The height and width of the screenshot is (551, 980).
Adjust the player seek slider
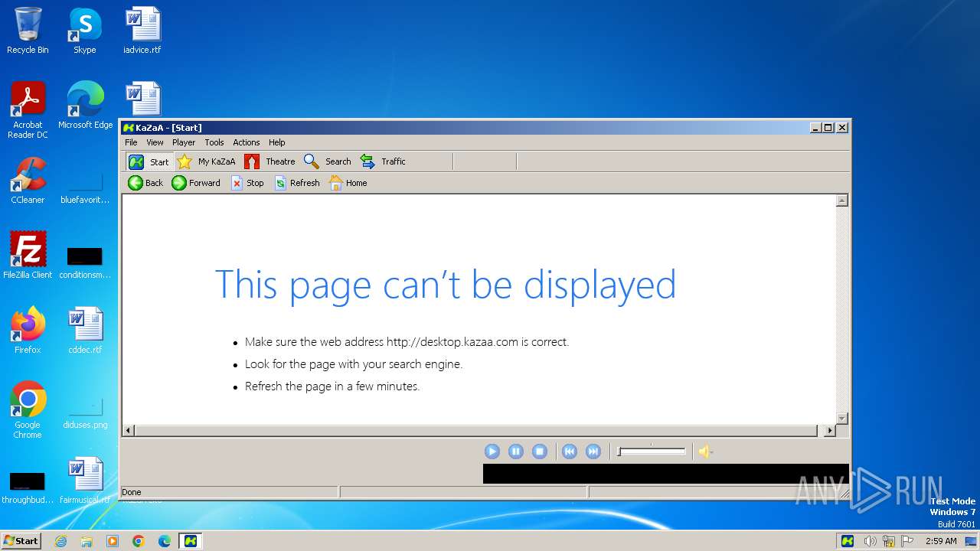click(x=652, y=452)
